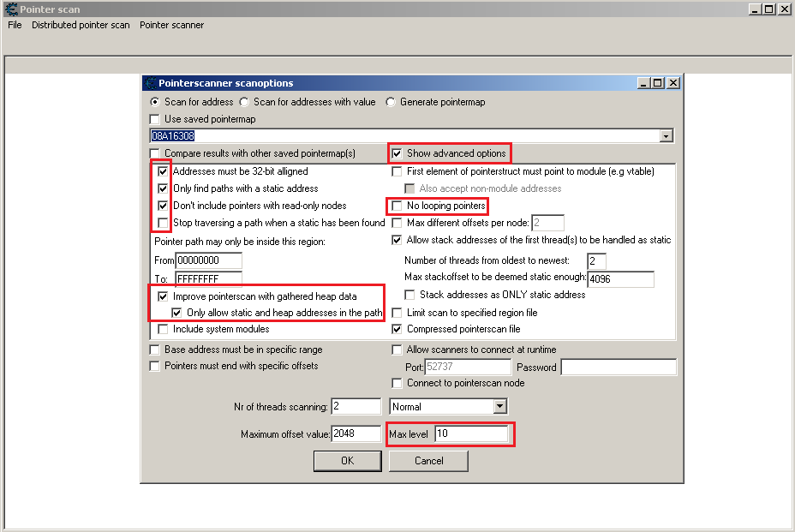Enable Include system modules checkbox

pos(163,329)
